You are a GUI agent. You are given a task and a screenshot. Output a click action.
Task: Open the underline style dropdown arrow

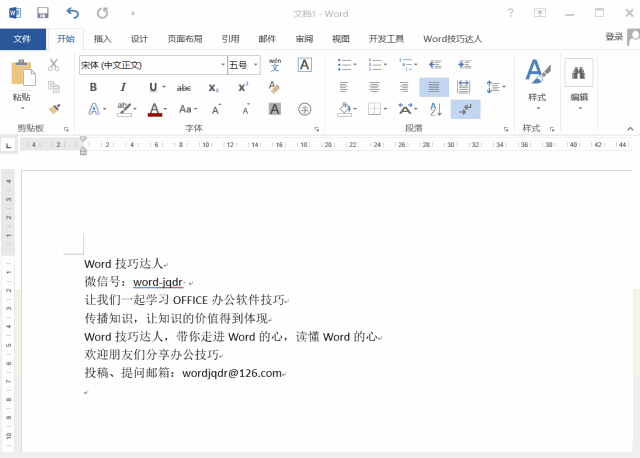click(x=164, y=87)
